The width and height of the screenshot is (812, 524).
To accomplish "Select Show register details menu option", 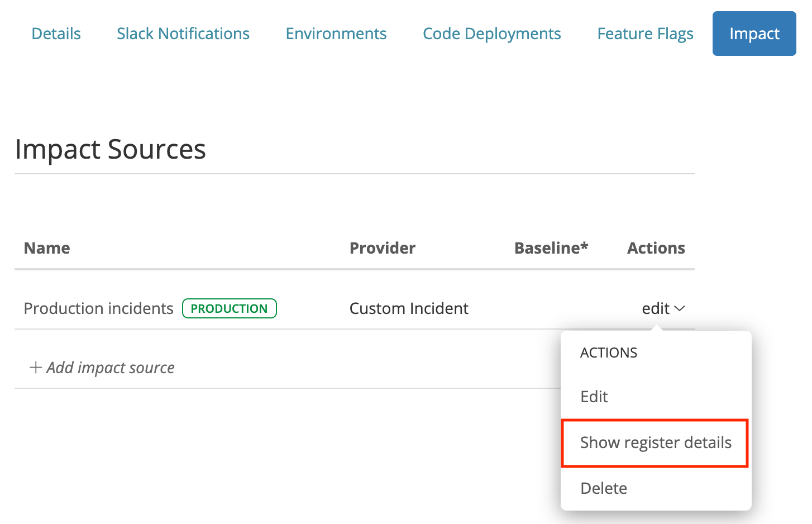I will coord(655,442).
